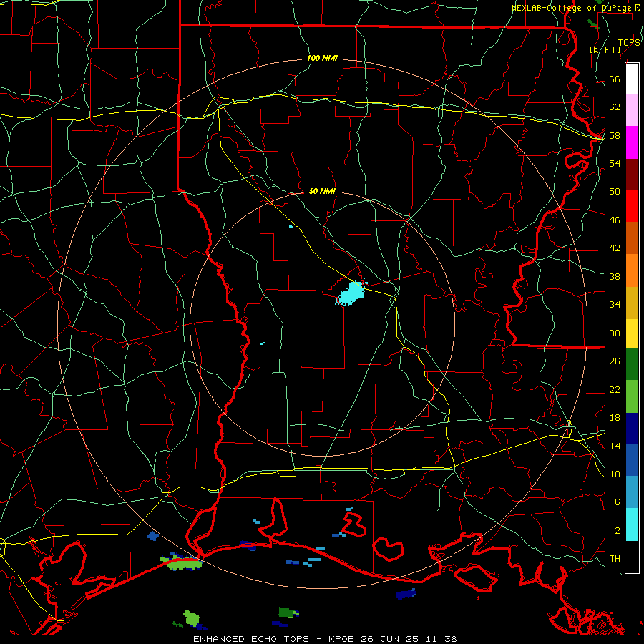Click the legend value '2'
The image size is (644, 644).
[x=618, y=530]
